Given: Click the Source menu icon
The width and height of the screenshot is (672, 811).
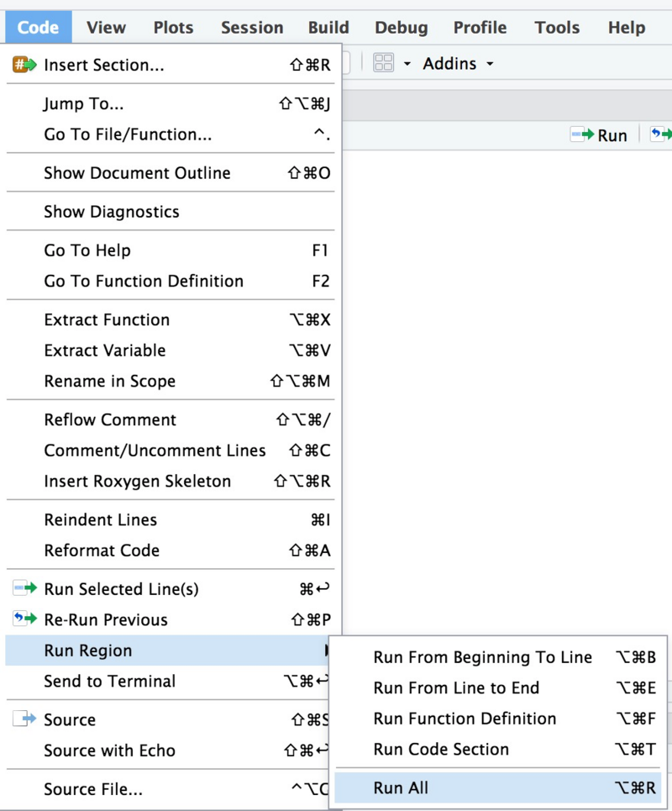Looking at the screenshot, I should click(x=25, y=719).
